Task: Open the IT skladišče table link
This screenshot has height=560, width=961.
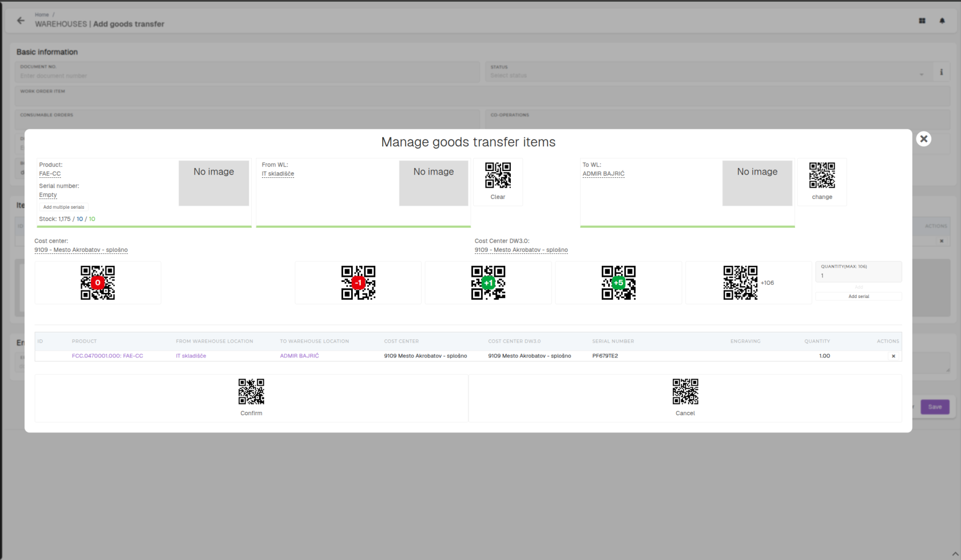Action: [x=191, y=356]
